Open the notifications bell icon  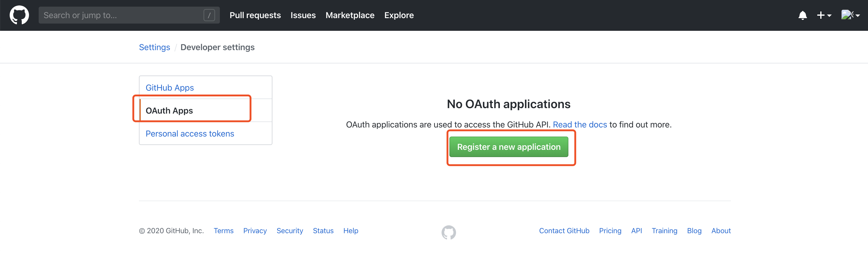[x=803, y=15]
